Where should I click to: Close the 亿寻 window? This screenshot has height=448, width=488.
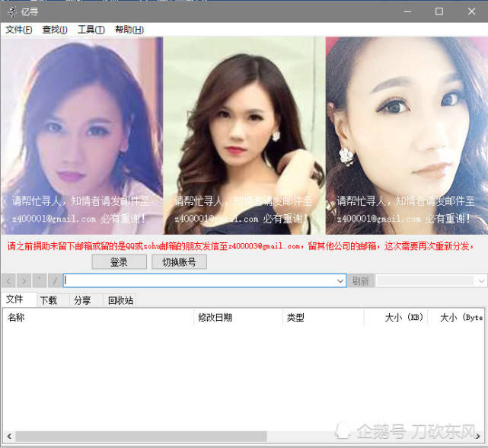(471, 11)
